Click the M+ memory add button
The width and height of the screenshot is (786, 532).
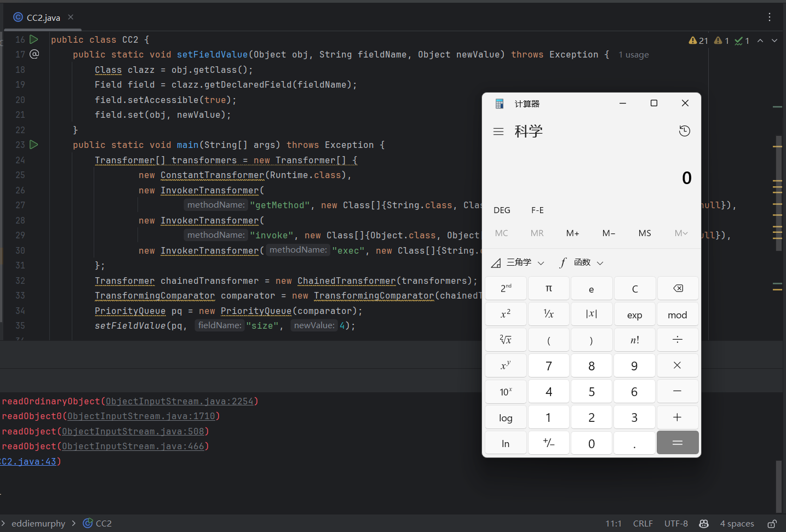click(x=573, y=233)
